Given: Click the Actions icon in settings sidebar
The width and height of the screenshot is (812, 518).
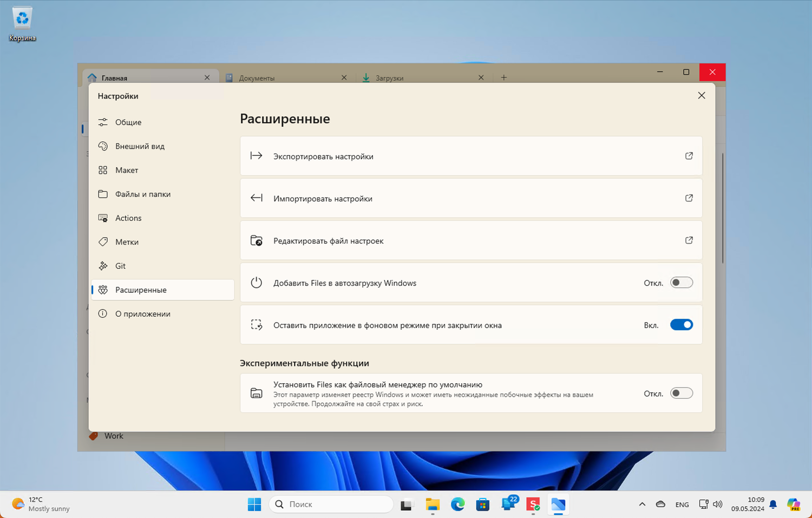Looking at the screenshot, I should pos(103,218).
